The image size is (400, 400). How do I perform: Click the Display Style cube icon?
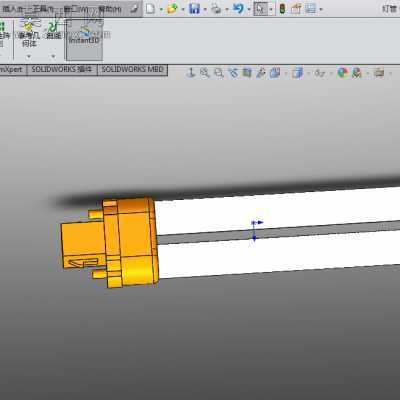pos(298,73)
